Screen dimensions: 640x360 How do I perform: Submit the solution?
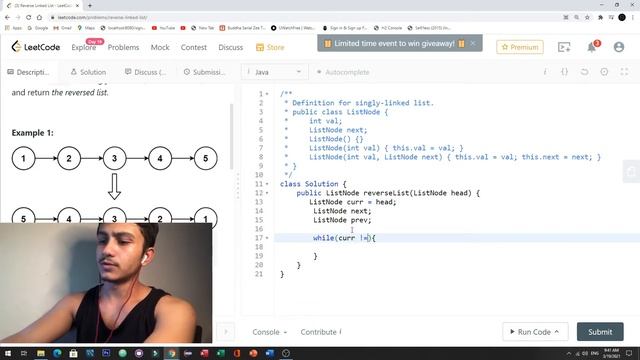click(600, 332)
